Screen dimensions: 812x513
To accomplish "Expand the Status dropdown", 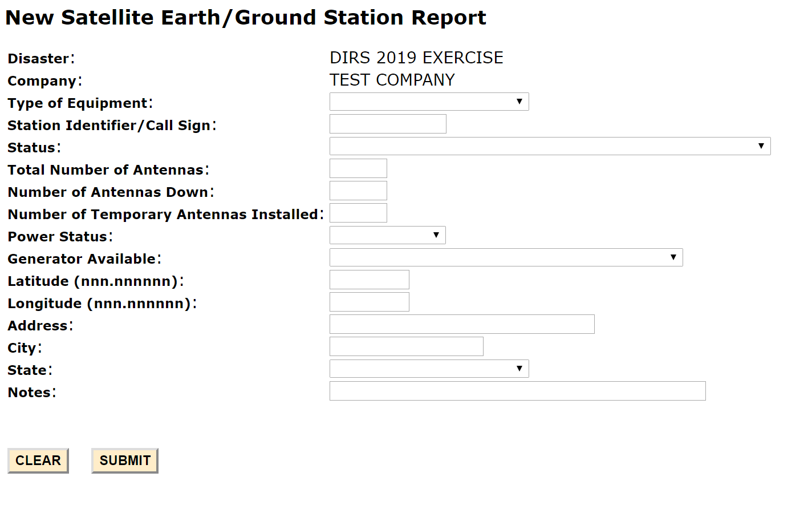I will point(550,146).
